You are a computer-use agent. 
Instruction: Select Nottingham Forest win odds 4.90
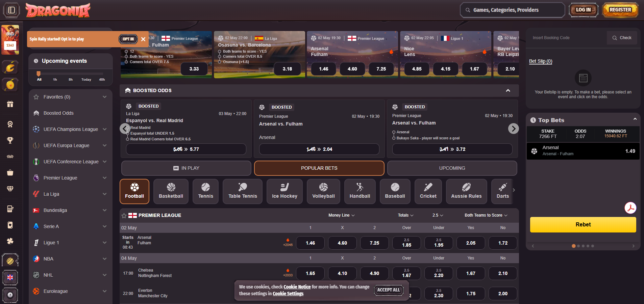click(x=374, y=273)
